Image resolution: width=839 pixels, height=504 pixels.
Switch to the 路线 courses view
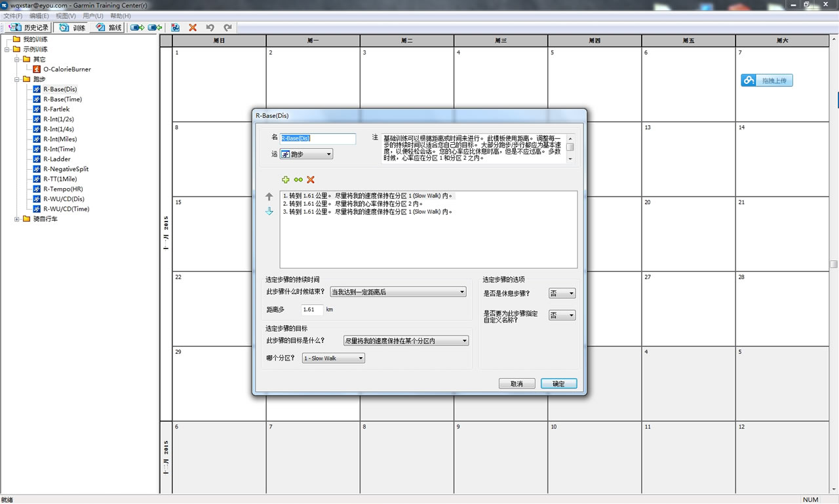[x=108, y=28]
